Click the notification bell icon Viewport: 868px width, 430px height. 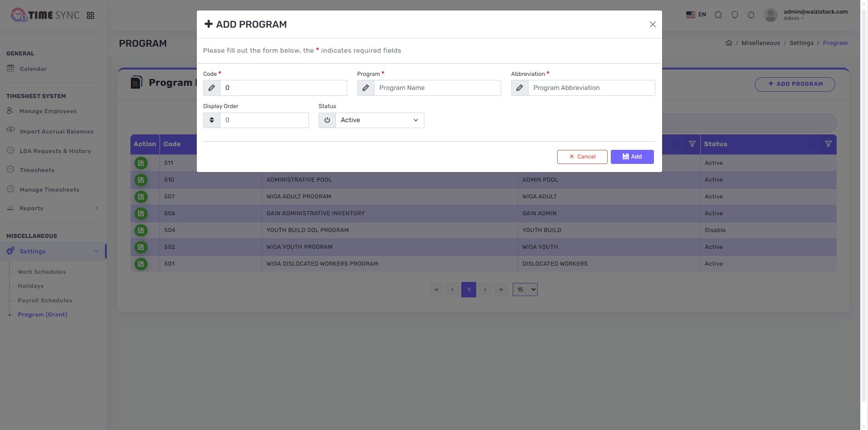point(751,15)
